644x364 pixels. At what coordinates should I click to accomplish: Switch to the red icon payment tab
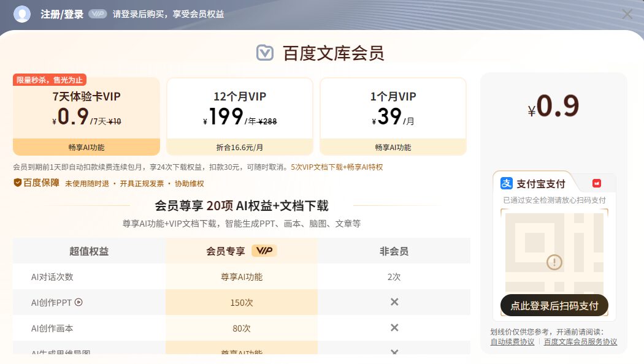(596, 183)
